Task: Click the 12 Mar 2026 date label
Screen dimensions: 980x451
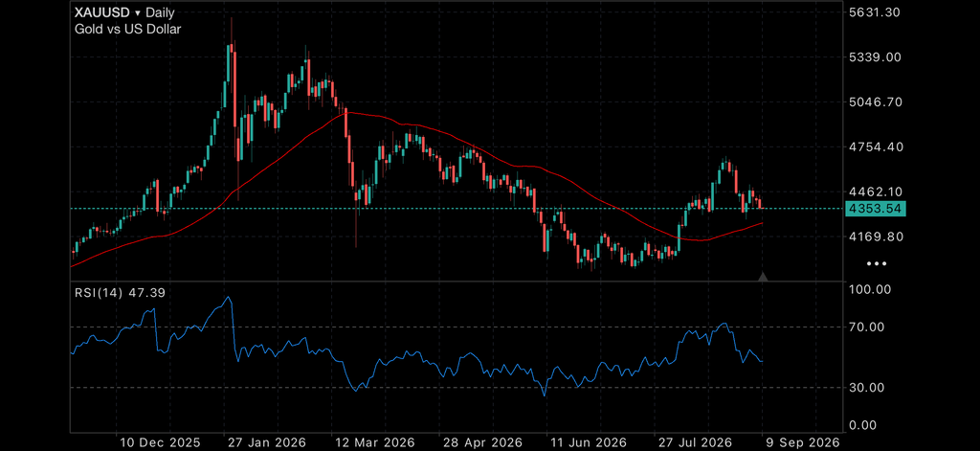Action: (x=374, y=442)
